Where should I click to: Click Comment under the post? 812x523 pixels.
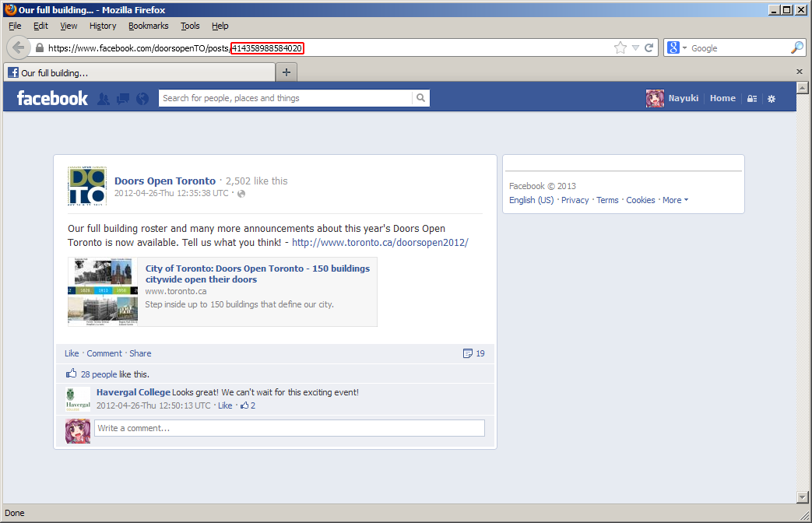[x=104, y=353]
